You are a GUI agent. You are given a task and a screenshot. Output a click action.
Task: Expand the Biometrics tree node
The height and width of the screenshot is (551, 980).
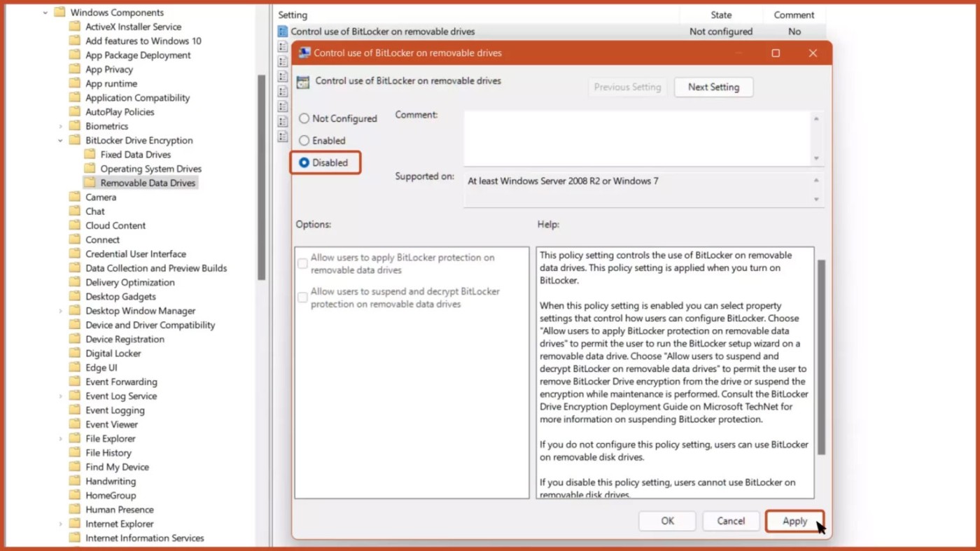[x=60, y=127]
